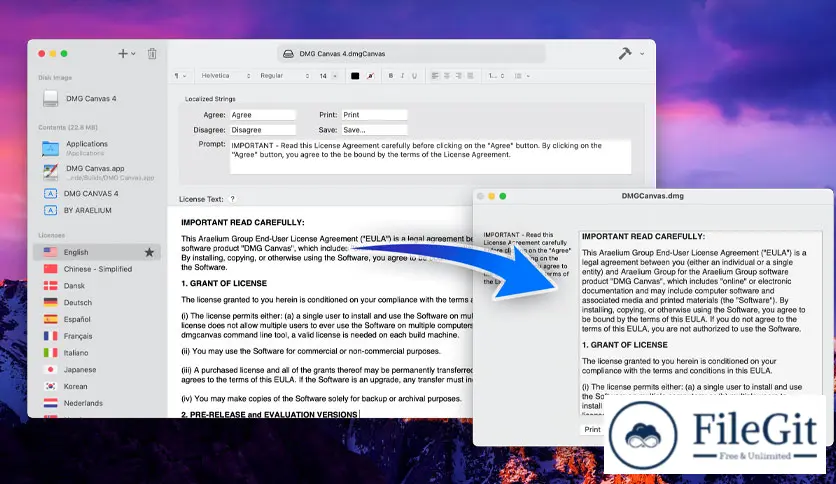Click the license text in DMGCanvas.dmg window
Image resolution: width=836 pixels, height=484 pixels.
click(x=700, y=322)
